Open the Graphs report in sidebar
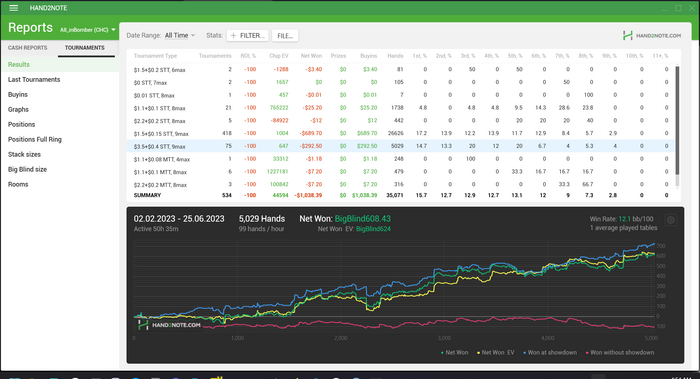The width and height of the screenshot is (700, 379). click(x=18, y=109)
